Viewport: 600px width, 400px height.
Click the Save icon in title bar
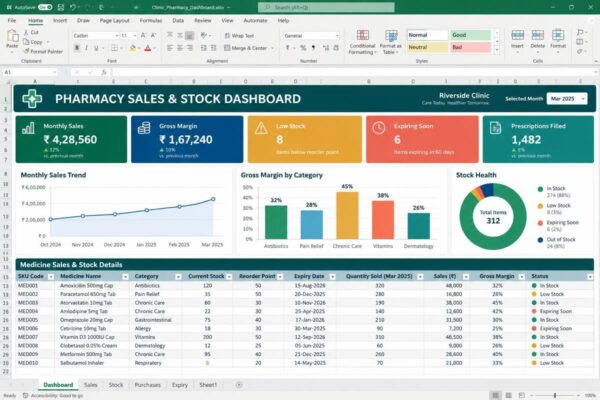coord(60,7)
